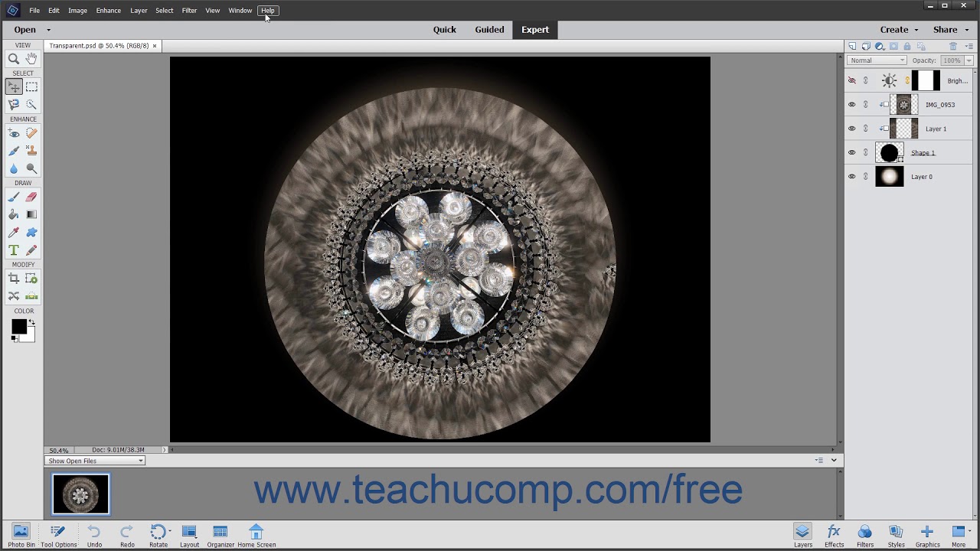Select the Sponge tool
Screen dimensions: 980x551
click(x=31, y=168)
